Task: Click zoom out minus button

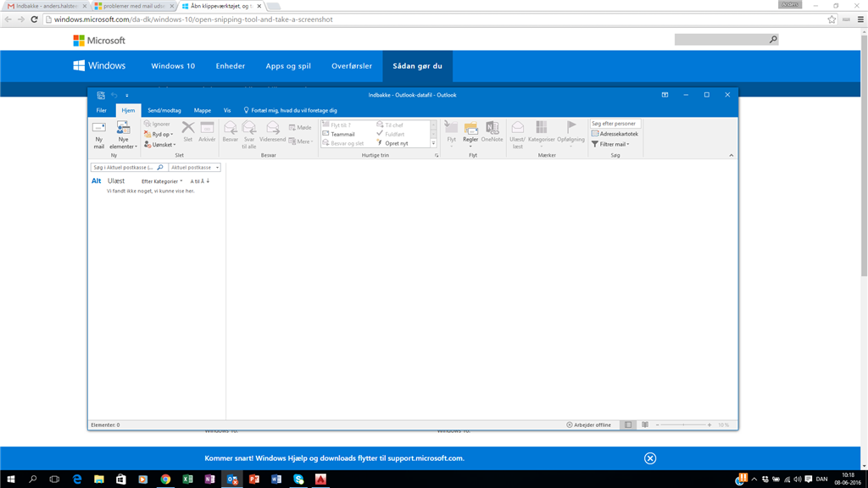Action: [658, 425]
